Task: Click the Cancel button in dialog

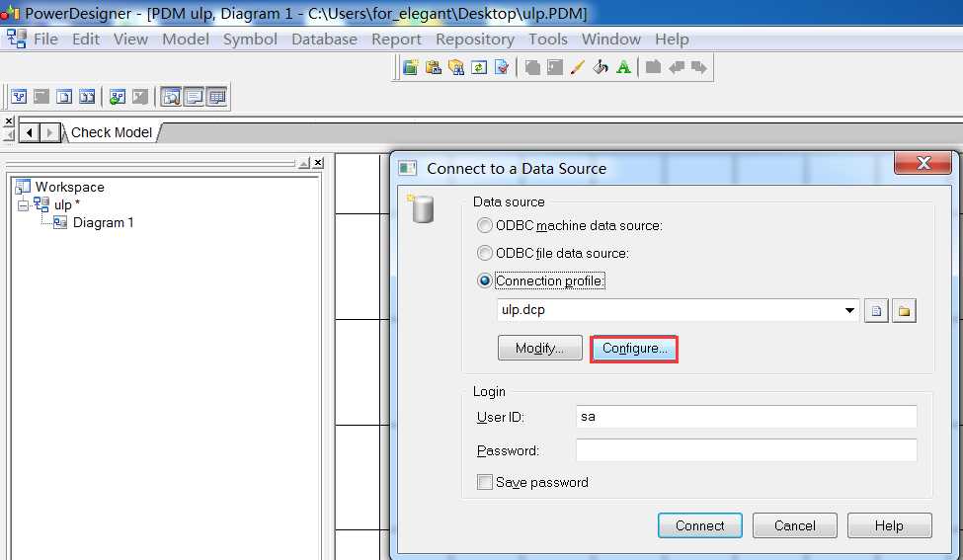Action: pyautogui.click(x=795, y=525)
